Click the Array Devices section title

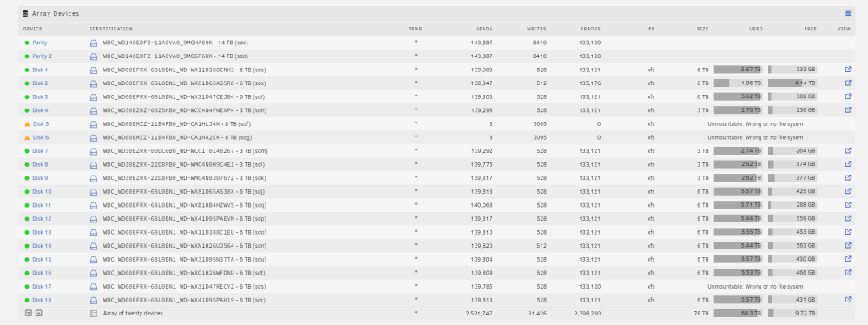coord(56,13)
